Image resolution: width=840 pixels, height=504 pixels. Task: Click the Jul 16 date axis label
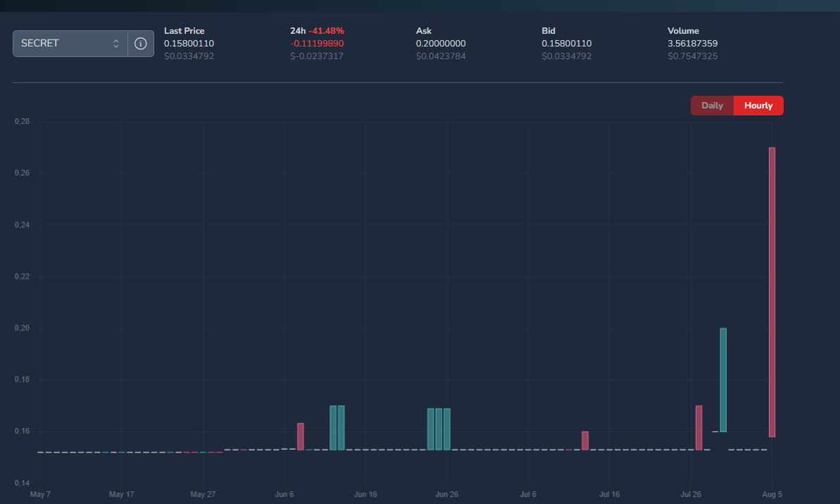point(610,494)
